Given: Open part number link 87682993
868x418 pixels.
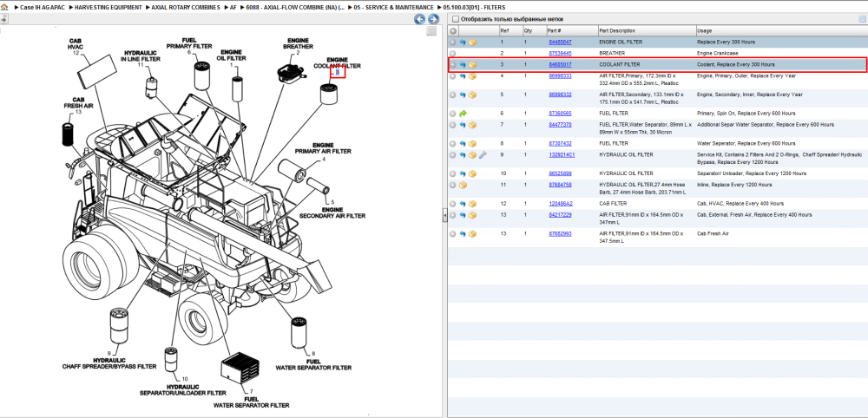Looking at the screenshot, I should [560, 234].
